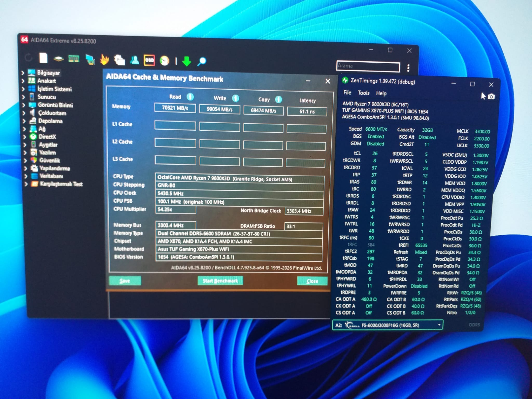This screenshot has height=399, width=532.
Task: Open the disk drive icon in AIDA64 toolbar
Action: pos(58,59)
